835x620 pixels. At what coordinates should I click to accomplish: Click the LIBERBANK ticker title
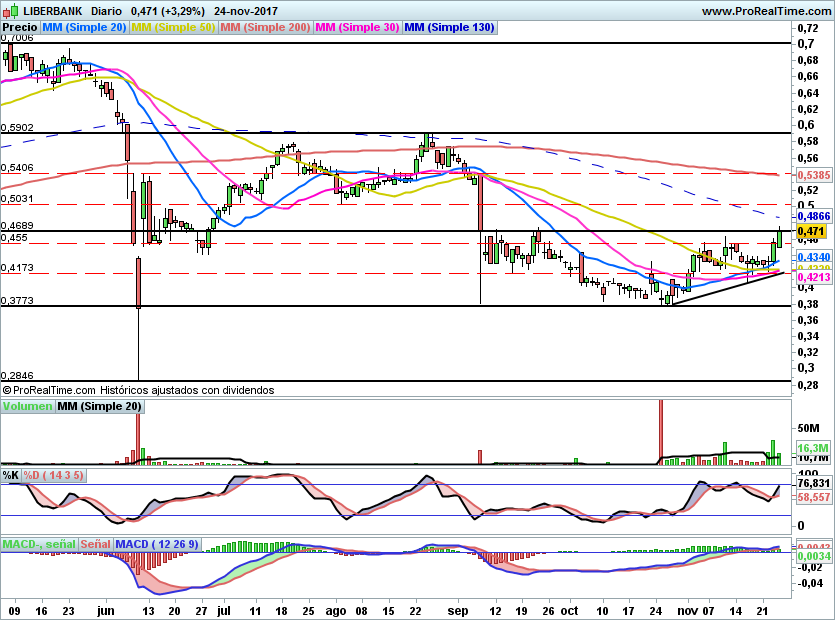pyautogui.click(x=53, y=11)
